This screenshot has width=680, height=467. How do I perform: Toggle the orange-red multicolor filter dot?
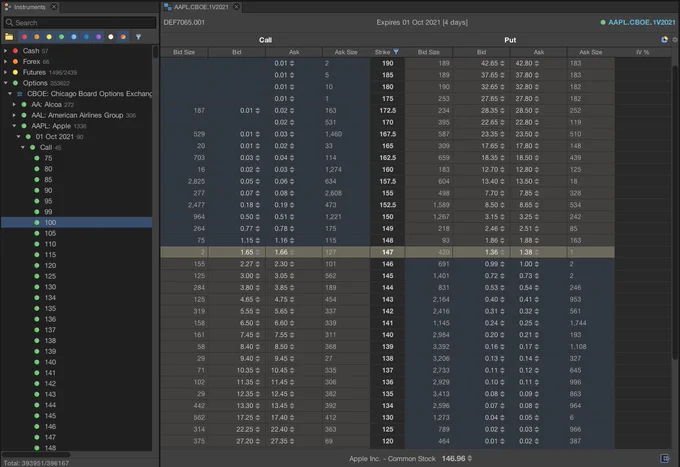pyautogui.click(x=123, y=37)
